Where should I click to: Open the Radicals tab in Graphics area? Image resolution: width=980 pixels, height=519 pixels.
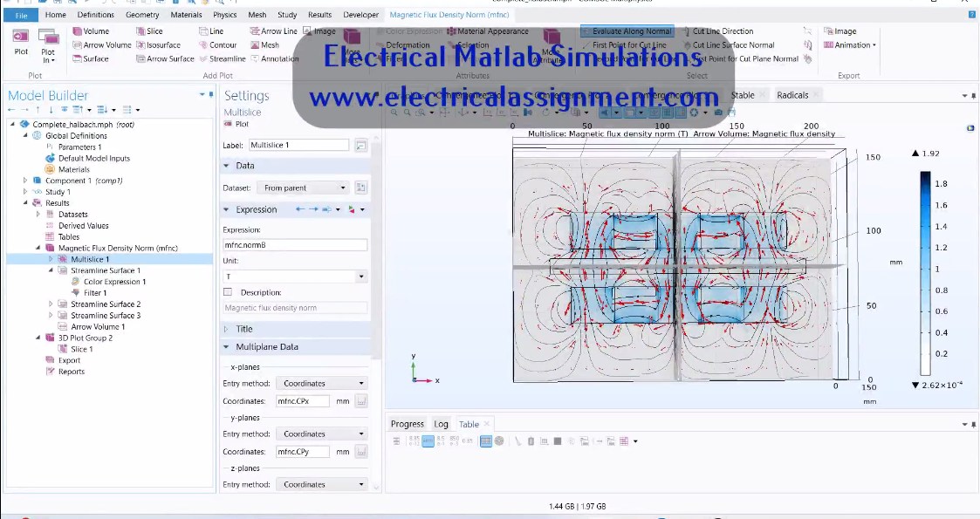pyautogui.click(x=792, y=95)
